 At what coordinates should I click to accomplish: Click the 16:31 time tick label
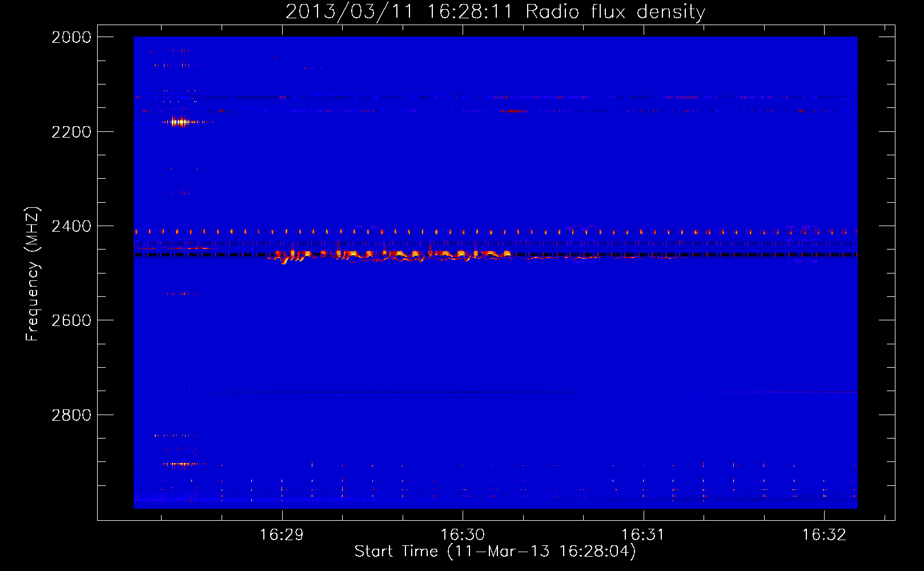click(x=643, y=535)
